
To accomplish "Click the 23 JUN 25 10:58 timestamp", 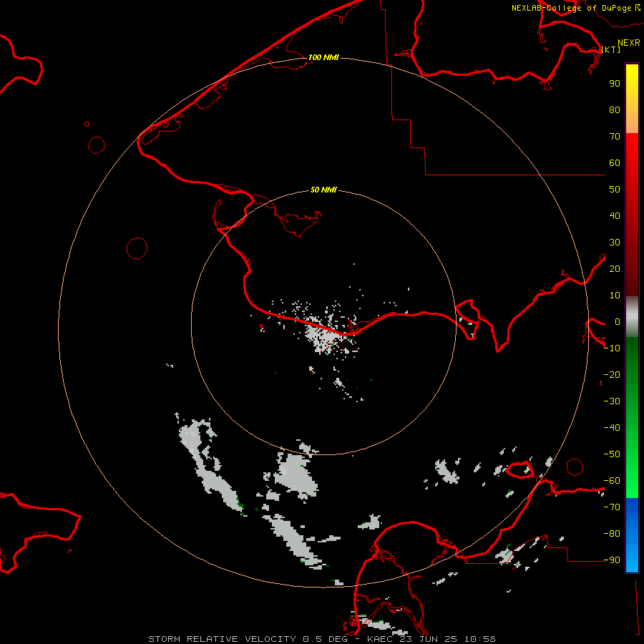I will (x=447, y=639).
